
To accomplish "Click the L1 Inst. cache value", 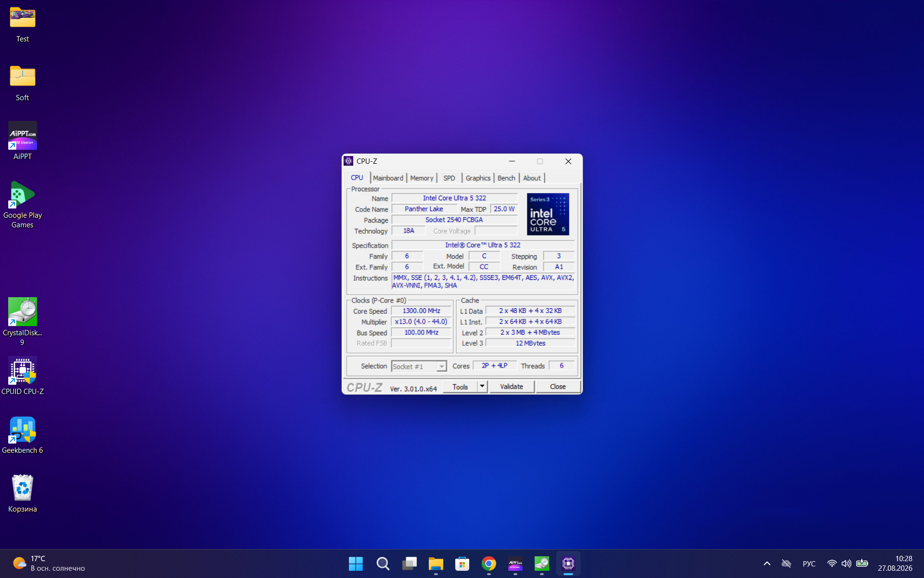I will coord(530,322).
